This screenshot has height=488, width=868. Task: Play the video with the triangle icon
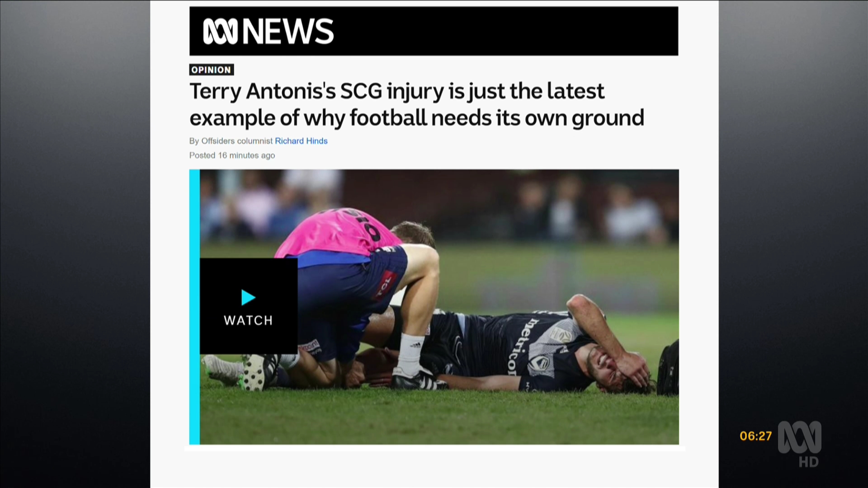coord(248,297)
